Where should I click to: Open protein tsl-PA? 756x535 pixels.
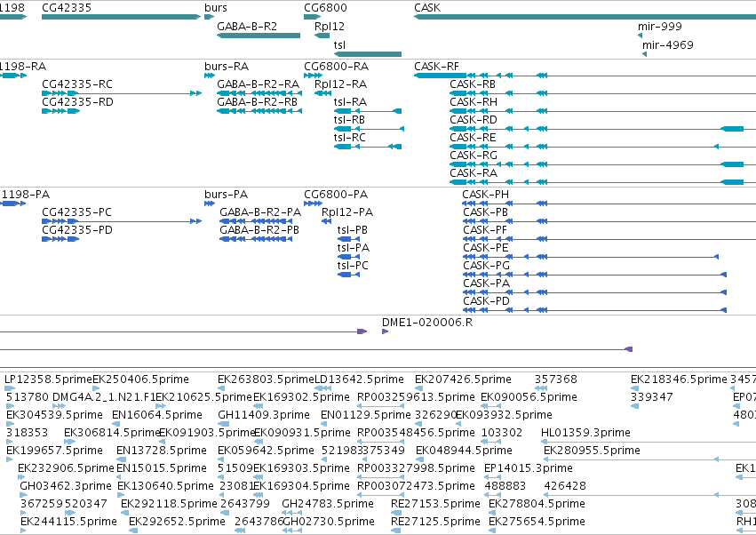(354, 248)
